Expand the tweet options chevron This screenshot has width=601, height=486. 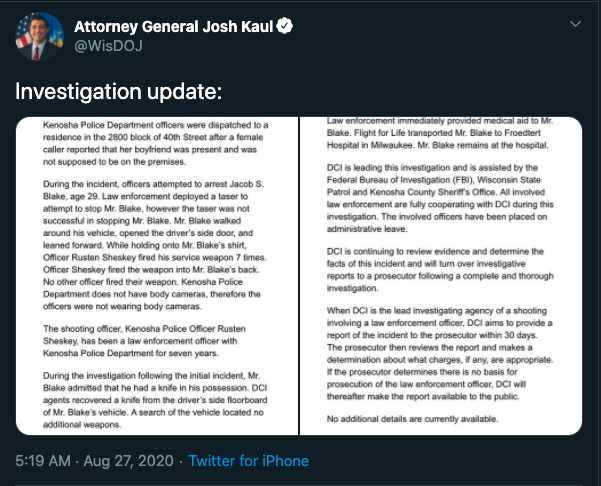[575, 24]
